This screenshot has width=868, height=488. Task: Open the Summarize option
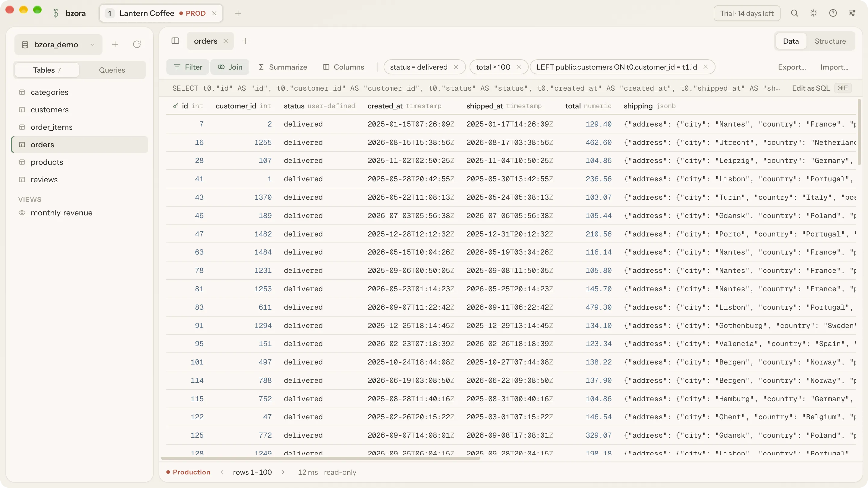coord(283,67)
